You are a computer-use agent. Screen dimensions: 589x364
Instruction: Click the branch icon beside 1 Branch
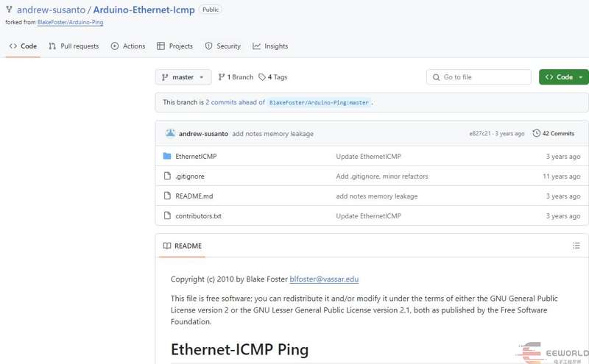222,77
